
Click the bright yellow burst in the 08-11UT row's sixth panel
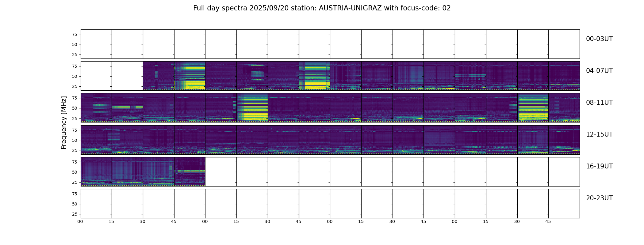252,108
